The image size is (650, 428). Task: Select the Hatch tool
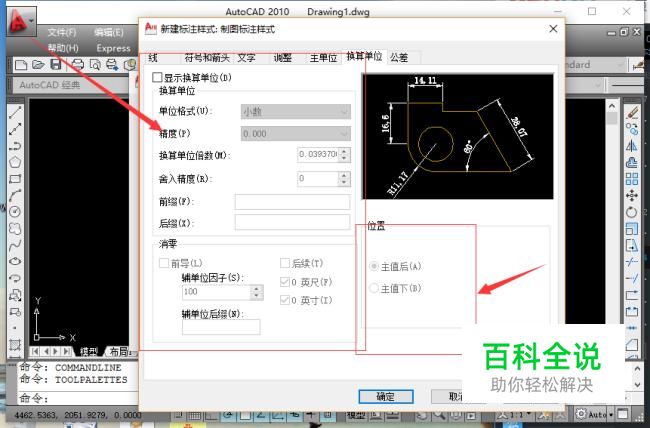[x=15, y=345]
